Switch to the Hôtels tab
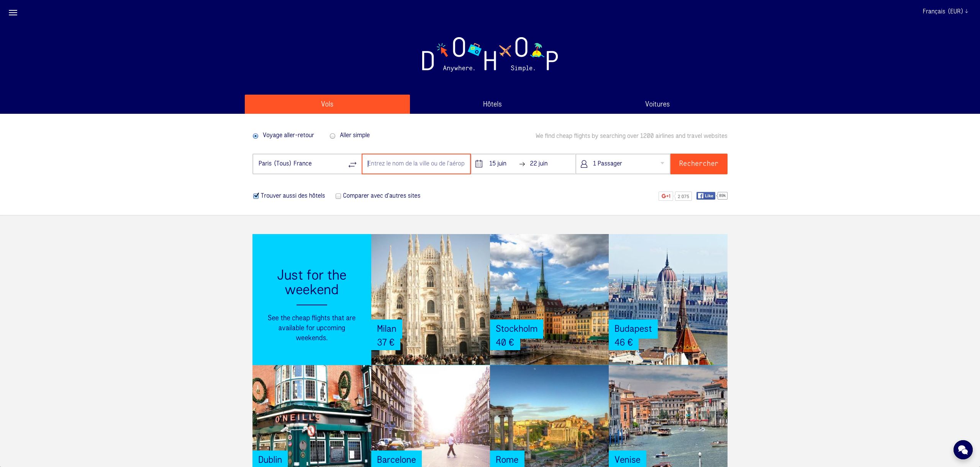The image size is (980, 467). click(492, 104)
